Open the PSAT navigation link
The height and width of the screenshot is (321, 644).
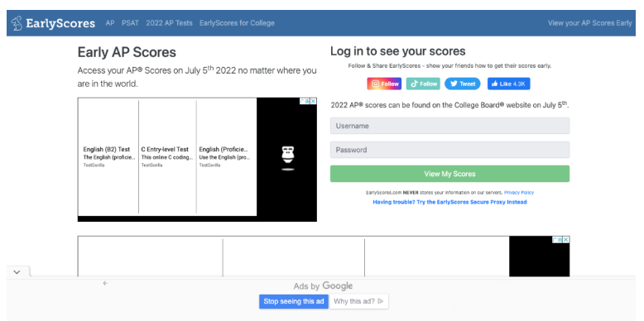tap(130, 23)
